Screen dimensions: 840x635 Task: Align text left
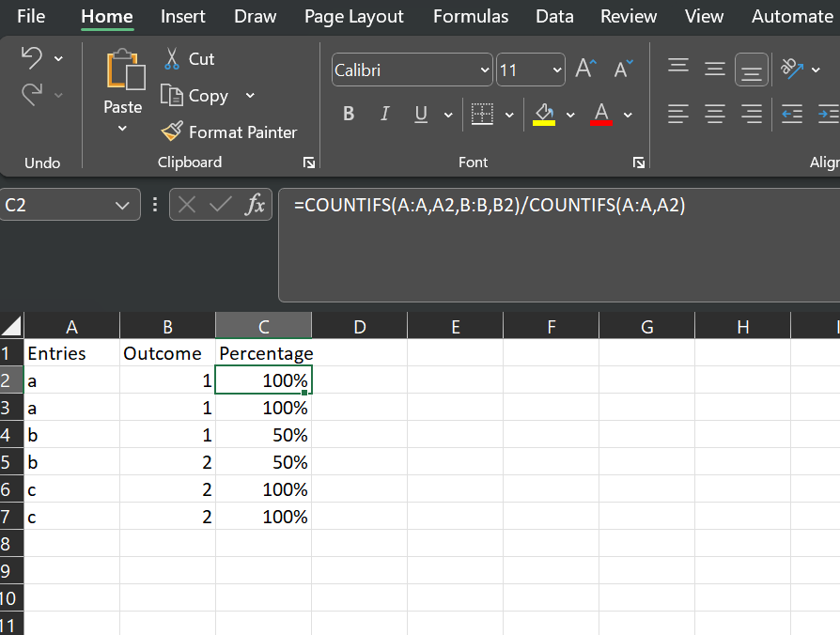pos(678,114)
